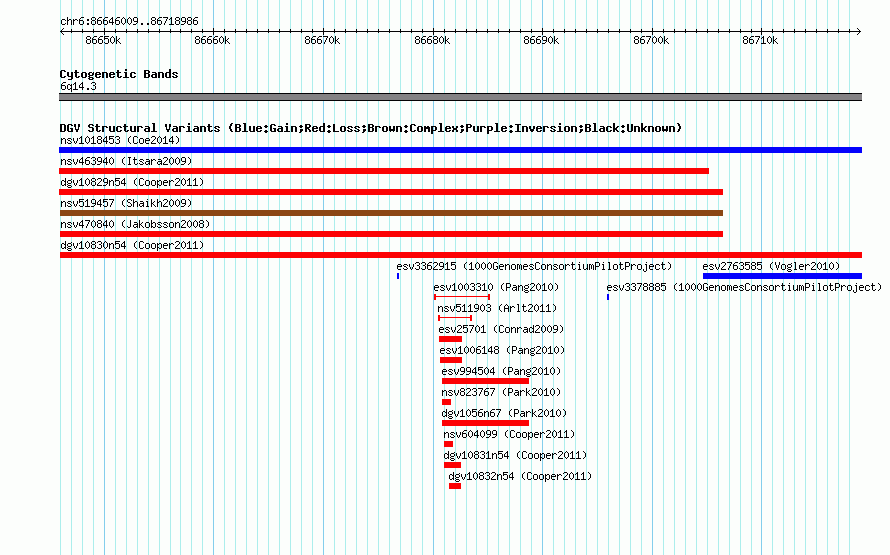This screenshot has width=890, height=555.
Task: Open the nsv823767 (Park2010) label
Action: 501,392
